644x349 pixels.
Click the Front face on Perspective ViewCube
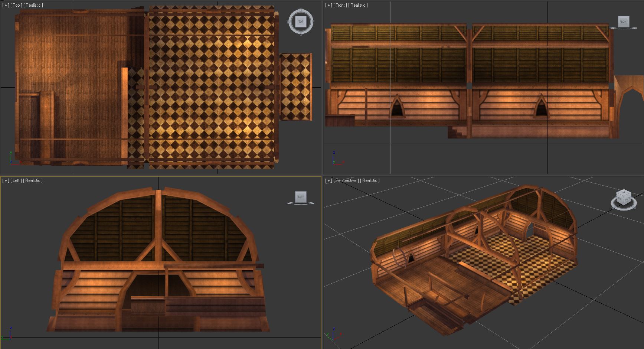coord(627,199)
